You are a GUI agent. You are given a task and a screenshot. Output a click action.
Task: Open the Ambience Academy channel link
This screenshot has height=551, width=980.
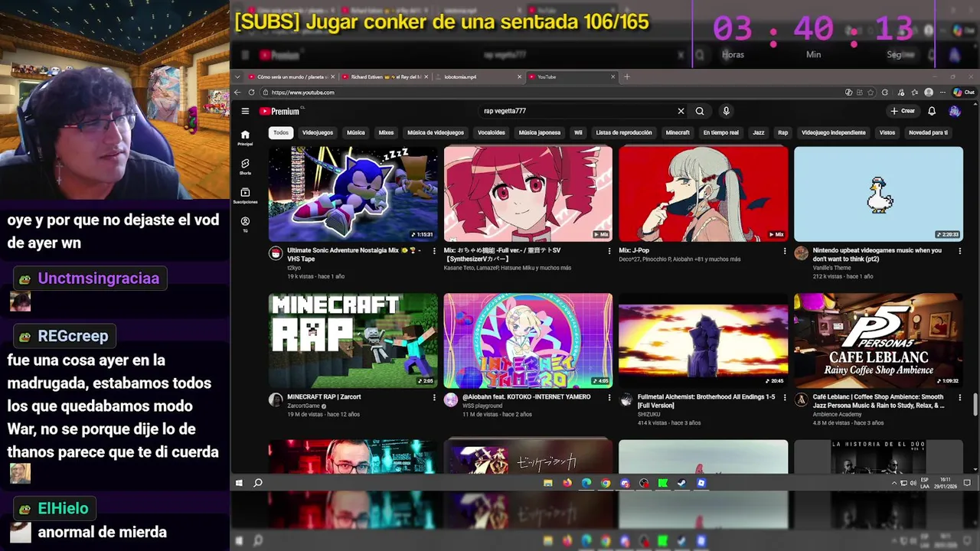click(x=837, y=414)
